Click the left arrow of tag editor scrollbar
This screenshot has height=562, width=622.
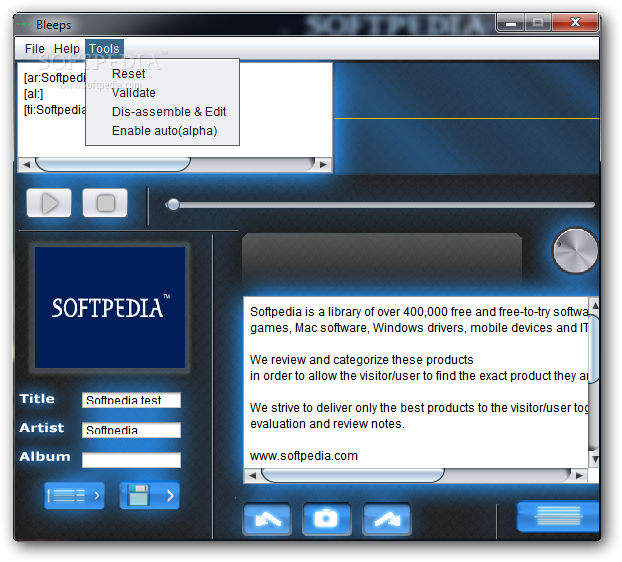(27, 164)
